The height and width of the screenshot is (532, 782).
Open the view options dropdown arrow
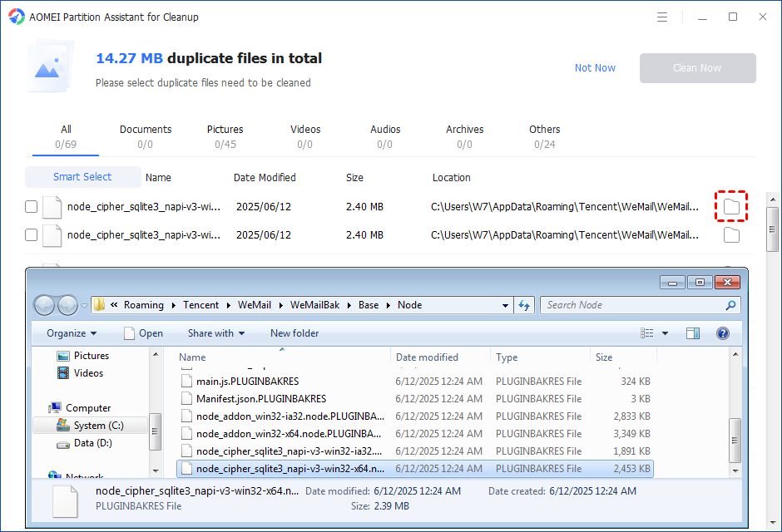[665, 333]
